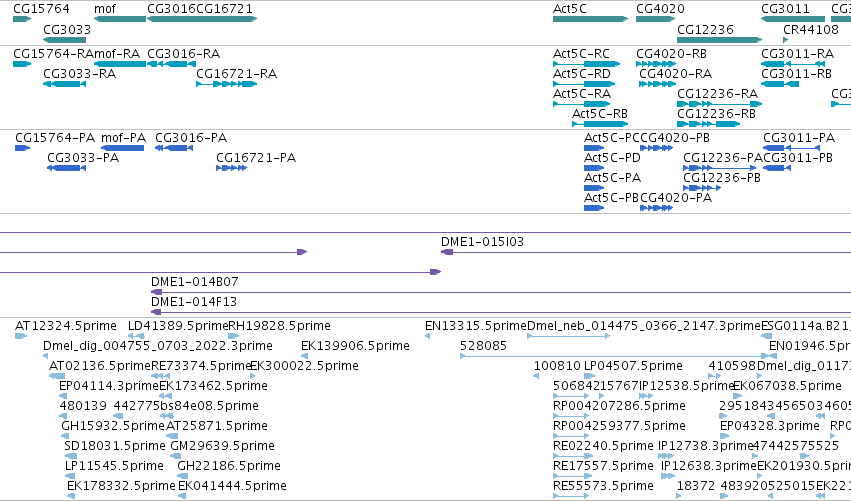
Task: Click the Act5C-RB transcript feature
Action: coord(600,124)
